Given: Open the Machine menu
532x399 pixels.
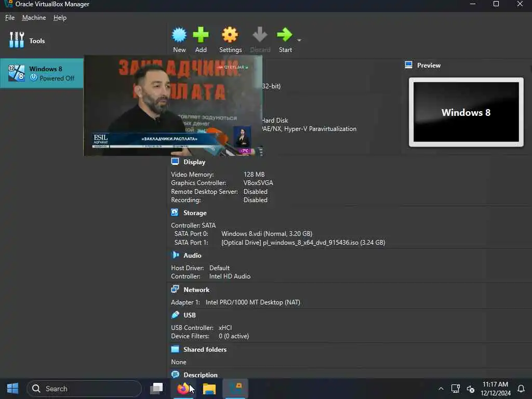Looking at the screenshot, I should point(34,18).
